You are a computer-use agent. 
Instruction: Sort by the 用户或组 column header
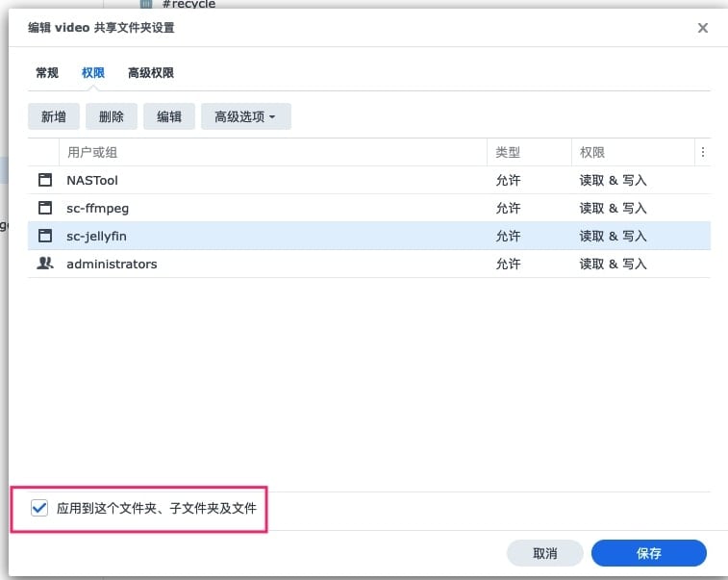(273, 152)
